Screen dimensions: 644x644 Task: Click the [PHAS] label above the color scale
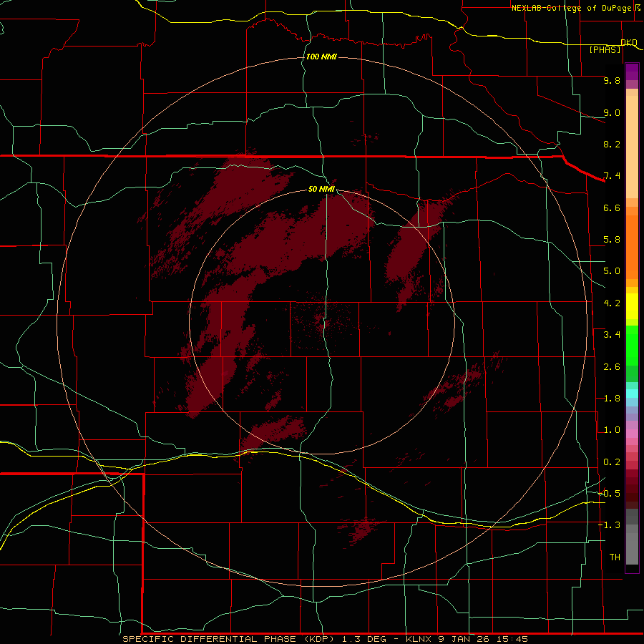(x=605, y=50)
